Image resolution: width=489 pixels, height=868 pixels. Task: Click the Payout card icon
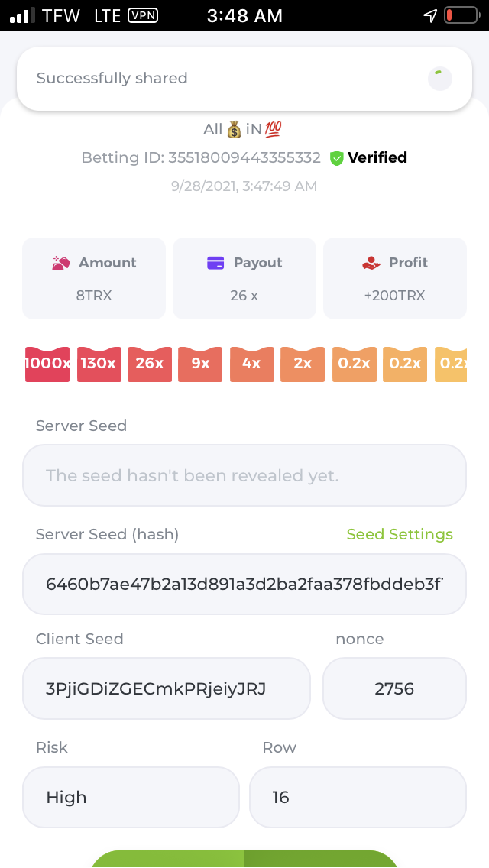[x=215, y=263]
